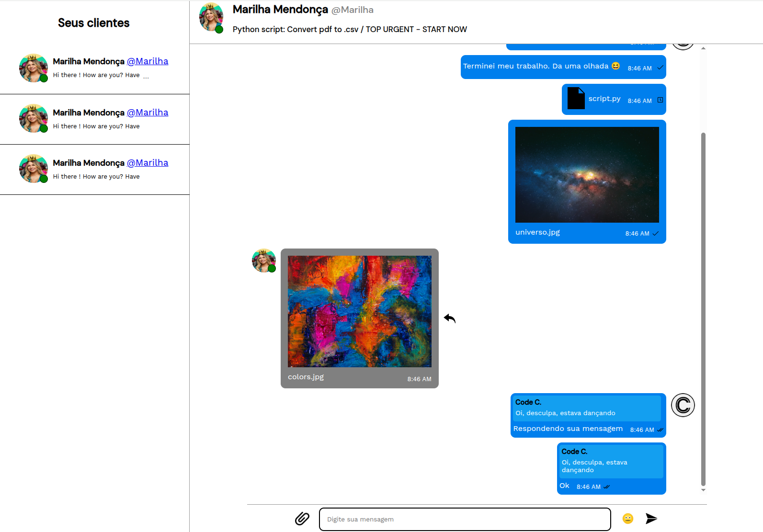Image resolution: width=763 pixels, height=532 pixels.
Task: Click Marilha's avatar beside colors.jpg message
Action: [264, 260]
